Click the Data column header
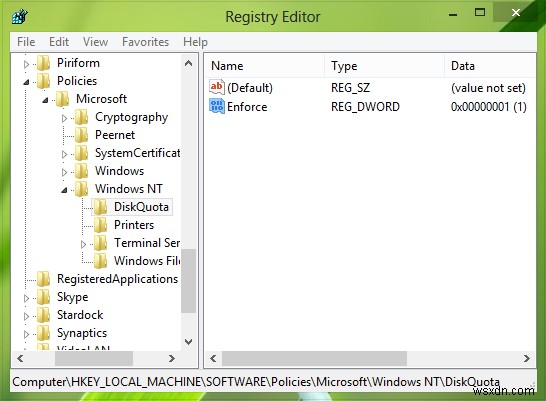The height and width of the screenshot is (401, 546). click(x=490, y=66)
